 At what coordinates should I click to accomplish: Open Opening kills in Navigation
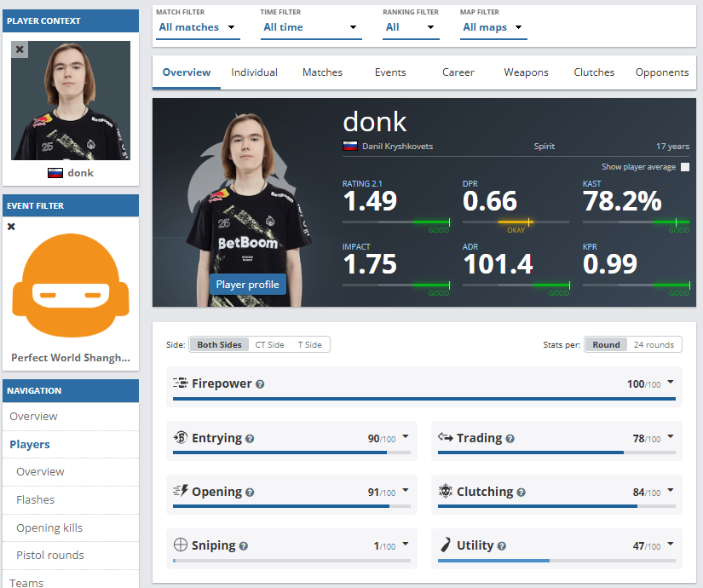point(71,527)
